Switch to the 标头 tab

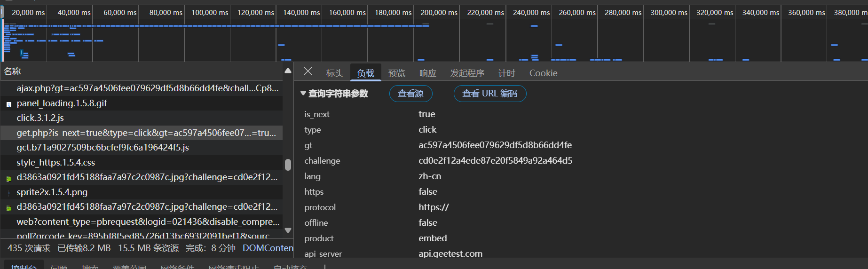[x=334, y=73]
